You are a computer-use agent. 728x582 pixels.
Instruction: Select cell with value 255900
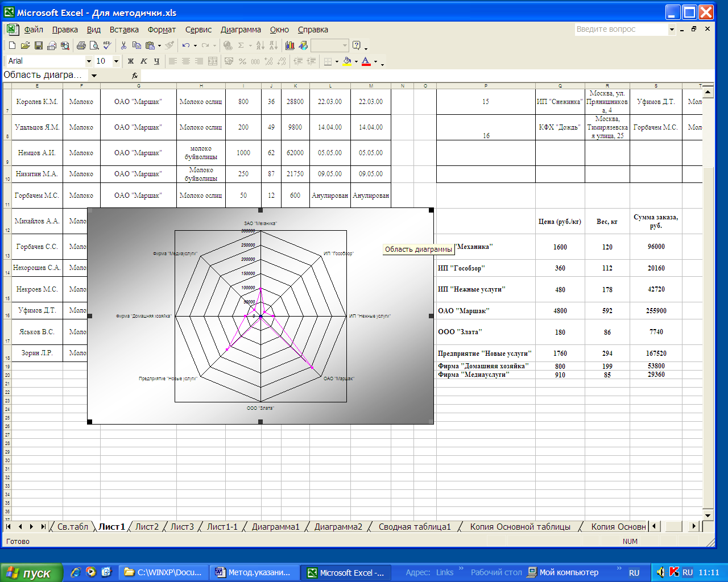click(656, 311)
